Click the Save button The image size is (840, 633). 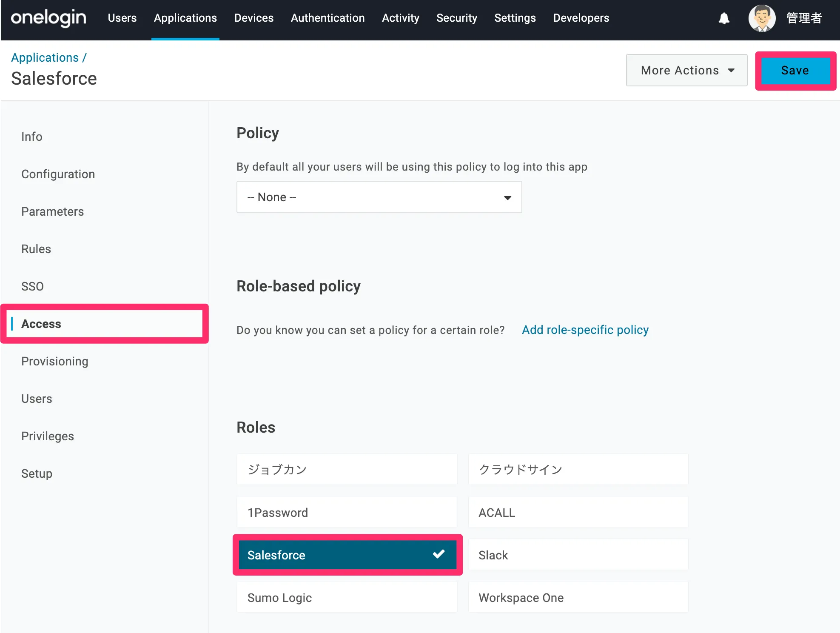click(794, 70)
